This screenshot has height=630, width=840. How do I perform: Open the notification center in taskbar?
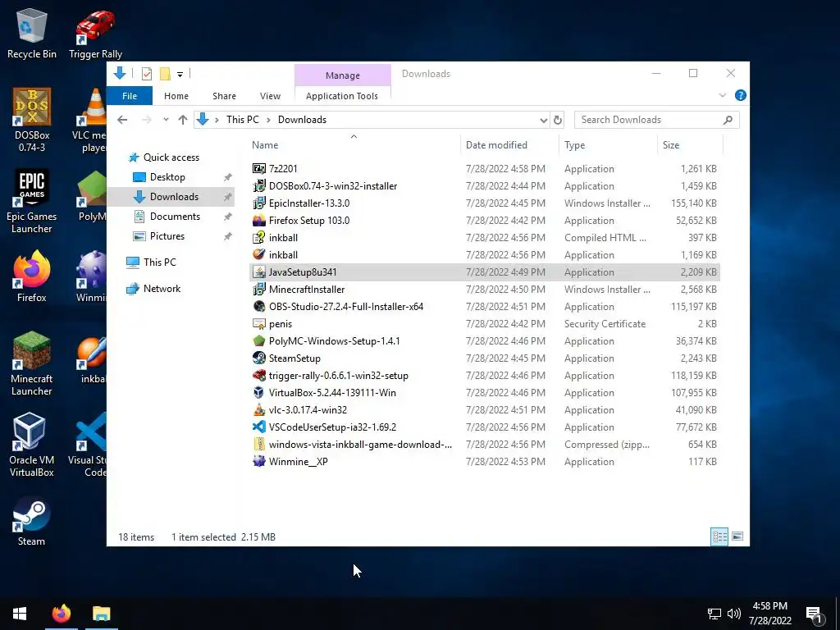pyautogui.click(x=815, y=614)
